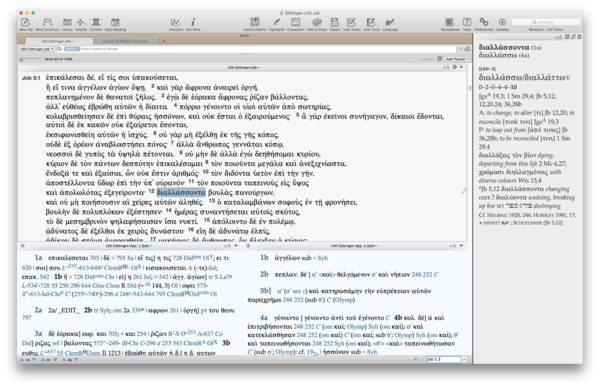
Task: Expand the LXX Göttingen App. 1 title menu
Action: tap(129, 246)
